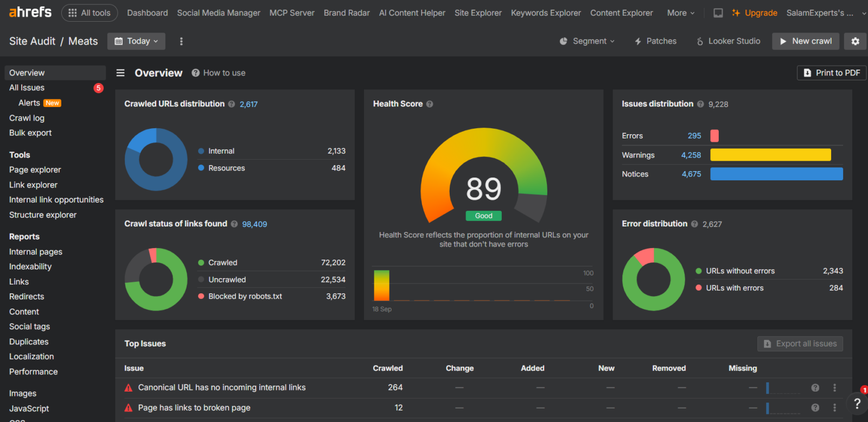Open Indexability report
This screenshot has height=422, width=868.
tap(30, 267)
